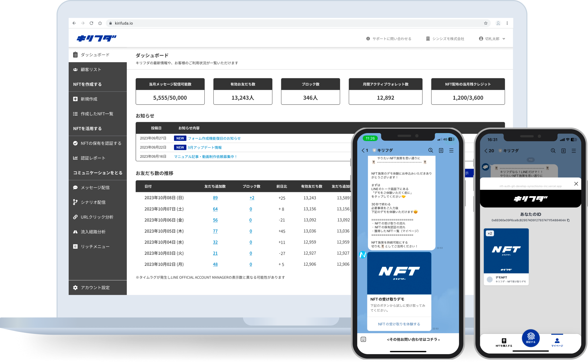Tap the fingerprint 認証する button

click(x=530, y=338)
